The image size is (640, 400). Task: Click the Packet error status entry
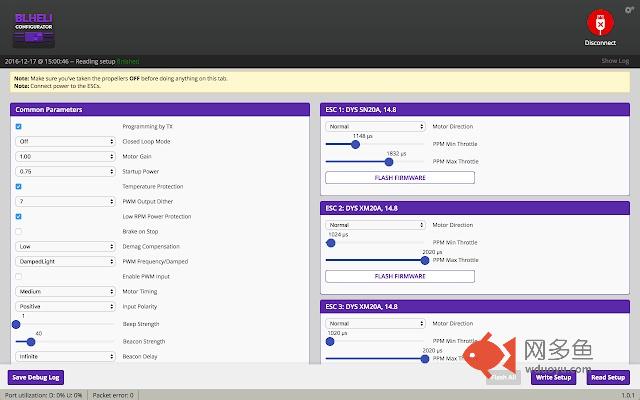click(113, 395)
